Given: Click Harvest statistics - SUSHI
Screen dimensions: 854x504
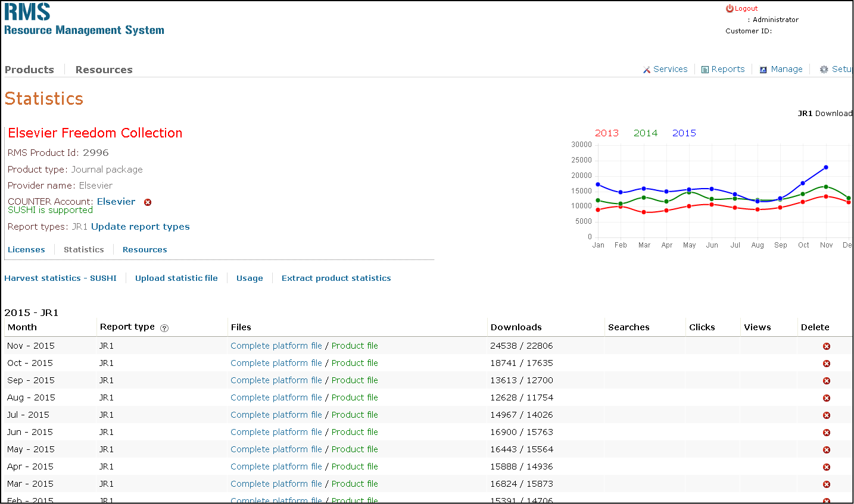Looking at the screenshot, I should [60, 278].
